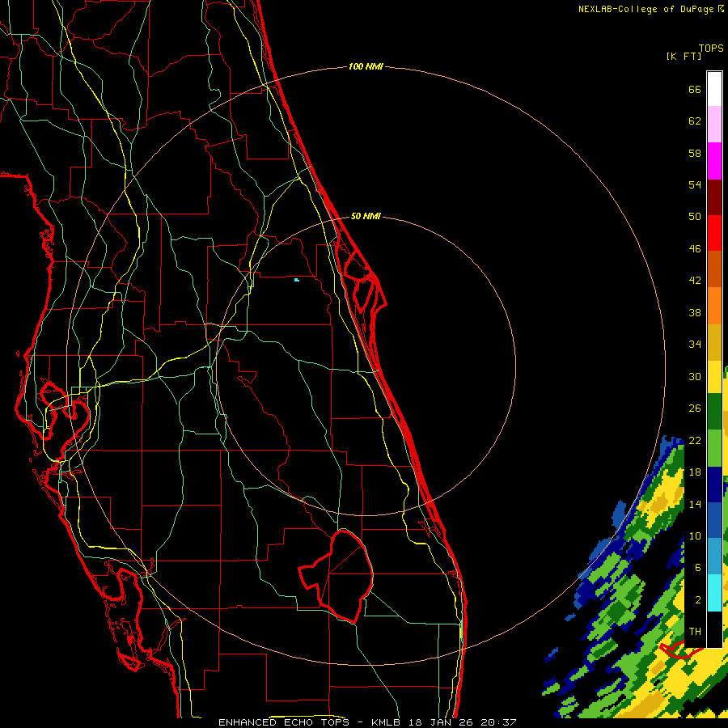The width and height of the screenshot is (728, 728).
Task: Click the "18 JAN 26" date text
Action: (x=442, y=722)
